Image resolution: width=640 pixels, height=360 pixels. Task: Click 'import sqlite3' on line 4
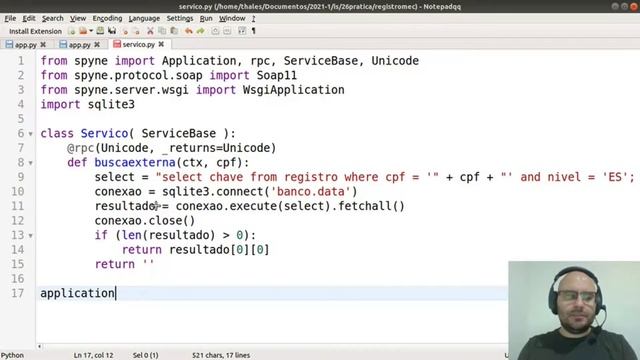coord(87,104)
